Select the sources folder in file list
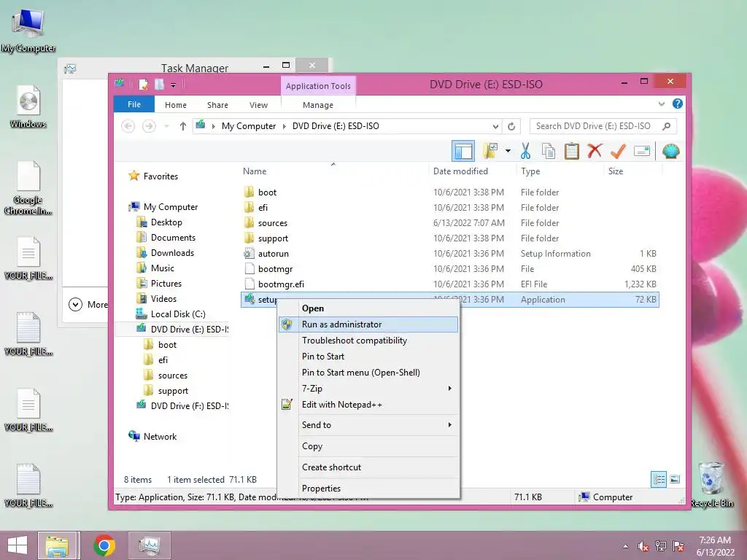 coord(449,223)
